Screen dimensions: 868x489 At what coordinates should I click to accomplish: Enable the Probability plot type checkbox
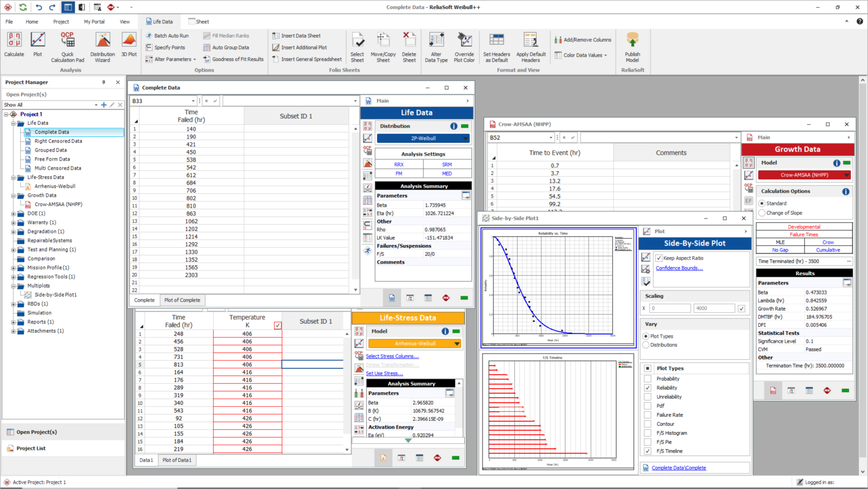(x=648, y=379)
